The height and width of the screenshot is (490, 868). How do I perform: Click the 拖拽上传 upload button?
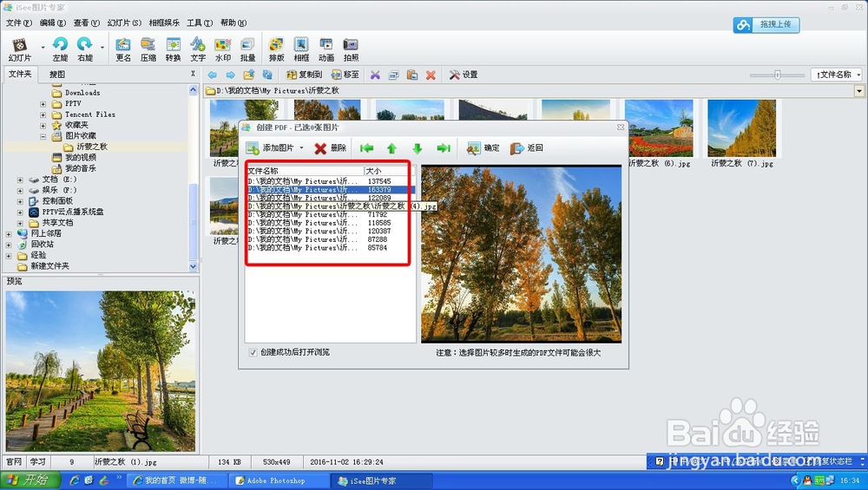coord(766,24)
